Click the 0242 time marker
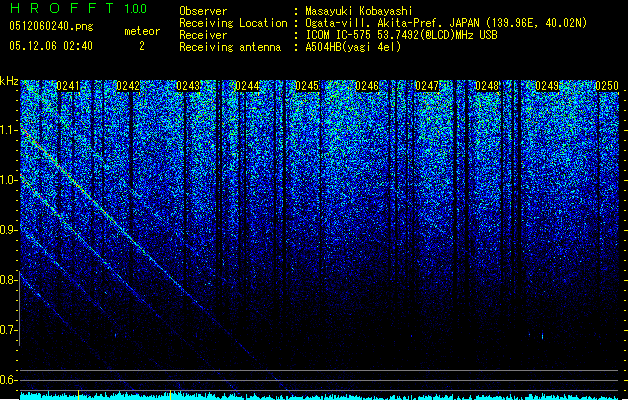Image resolution: width=629 pixels, height=400 pixels. [x=128, y=86]
